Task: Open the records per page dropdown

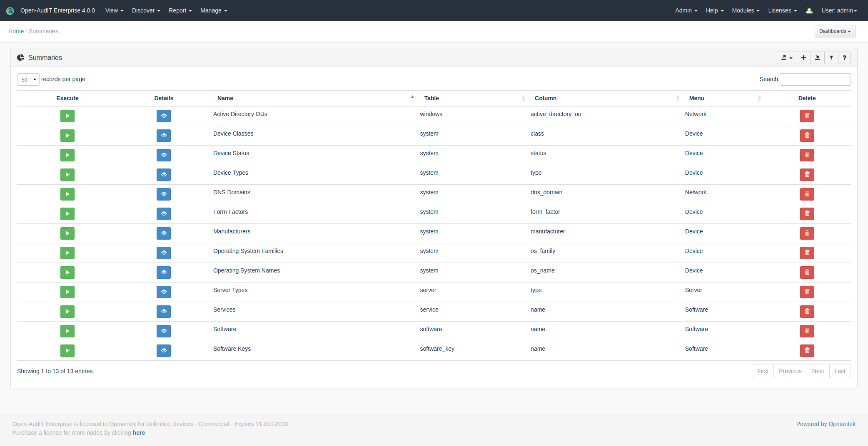Action: [x=28, y=79]
